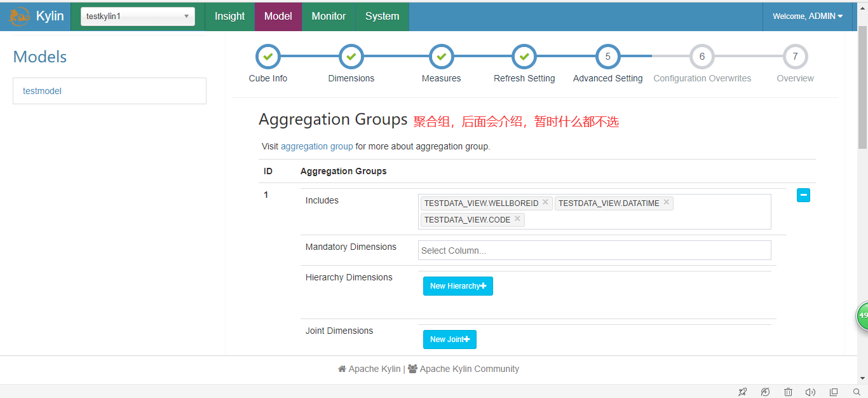Click the trash icon in status bar
Image resolution: width=868 pixels, height=398 pixels.
[x=788, y=392]
